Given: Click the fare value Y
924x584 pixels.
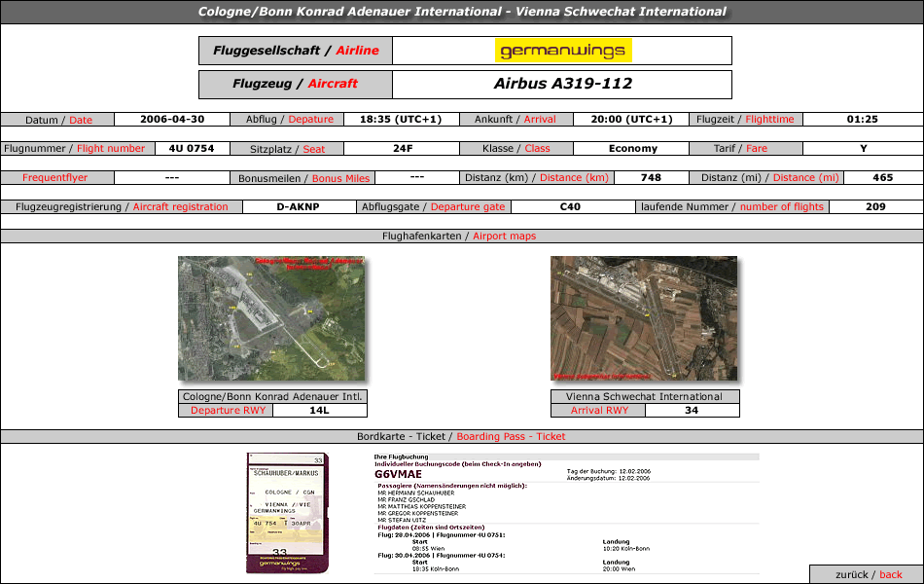Looking at the screenshot, I should (x=864, y=149).
